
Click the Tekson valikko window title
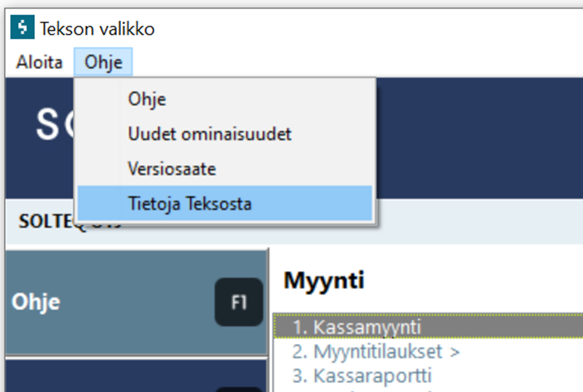(97, 28)
